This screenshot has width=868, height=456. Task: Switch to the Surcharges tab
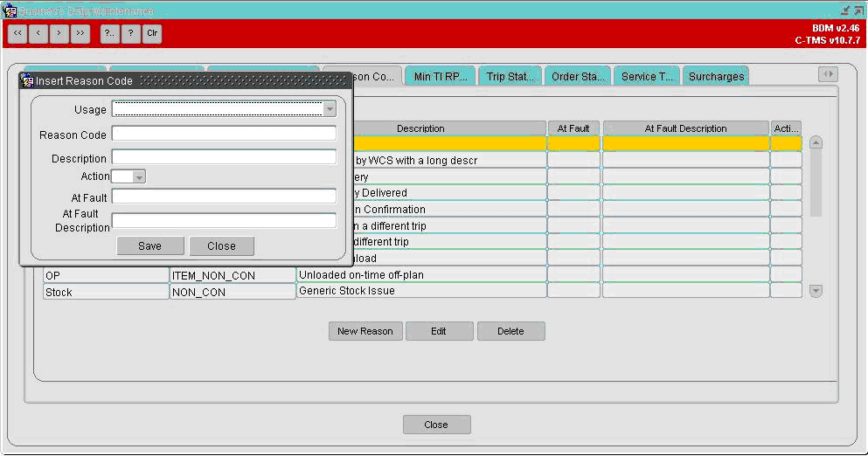click(x=716, y=76)
